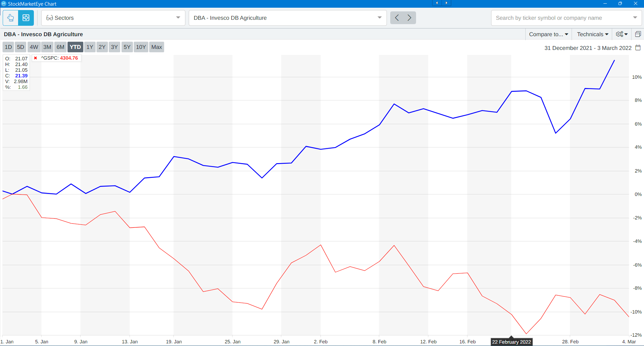Click the open price value 21.07
Image resolution: width=644 pixels, height=346 pixels.
[x=21, y=59]
